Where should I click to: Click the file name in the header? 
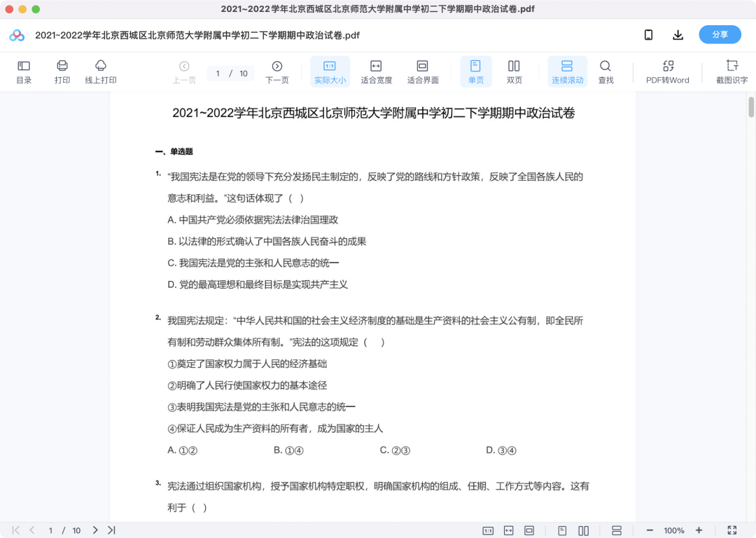tap(197, 35)
